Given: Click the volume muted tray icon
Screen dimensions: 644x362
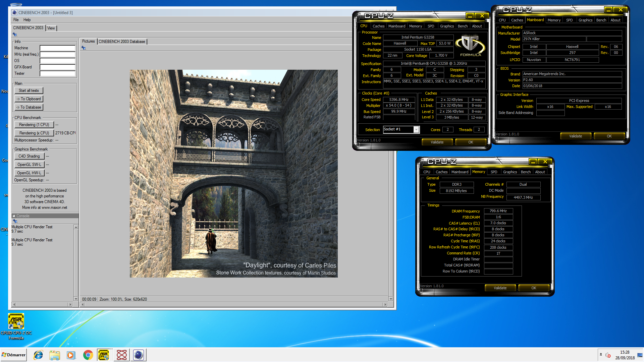Looking at the screenshot, I should point(608,355).
